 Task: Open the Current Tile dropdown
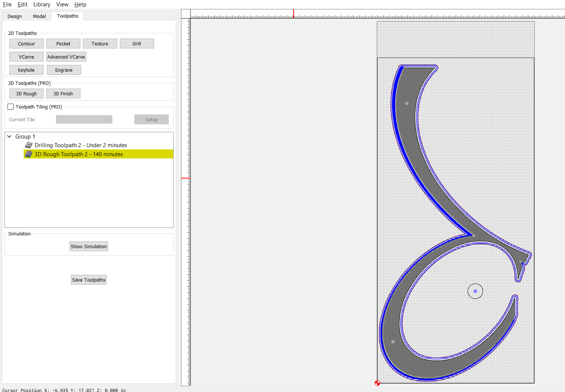click(x=84, y=119)
